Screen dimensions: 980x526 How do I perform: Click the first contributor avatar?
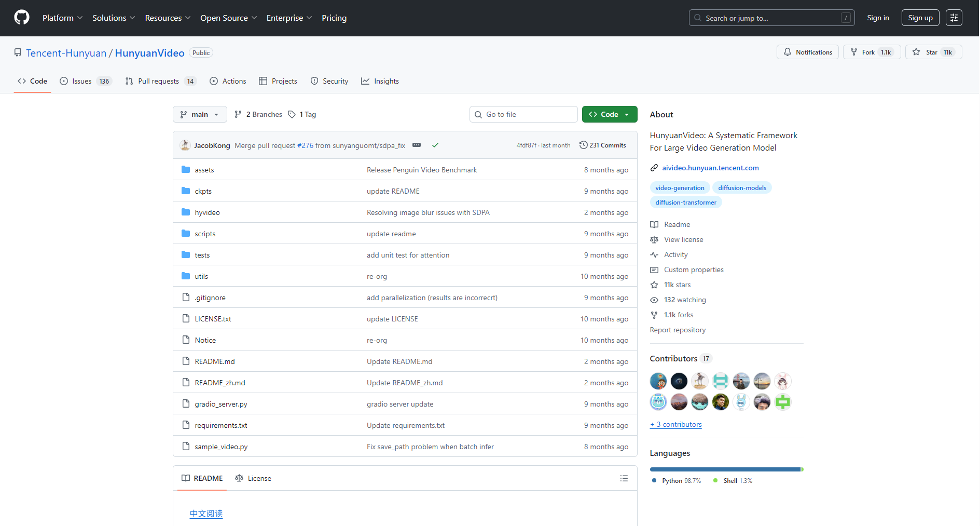pos(658,381)
